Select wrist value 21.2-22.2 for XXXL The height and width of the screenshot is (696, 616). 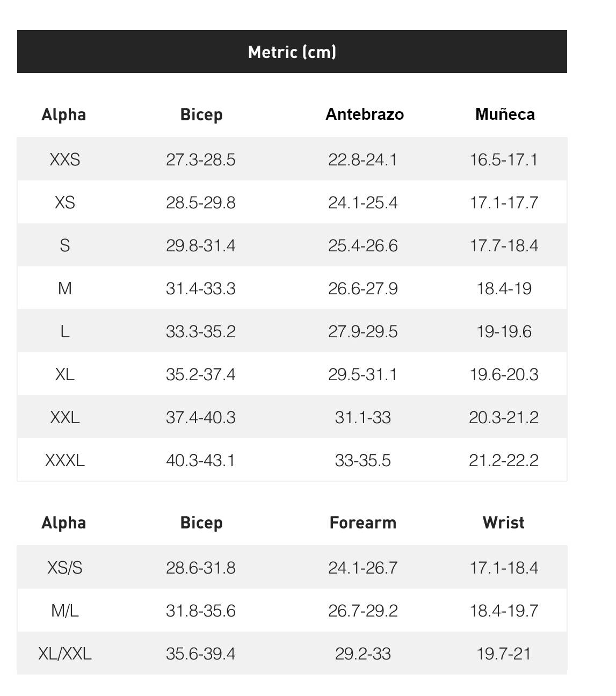tap(504, 460)
